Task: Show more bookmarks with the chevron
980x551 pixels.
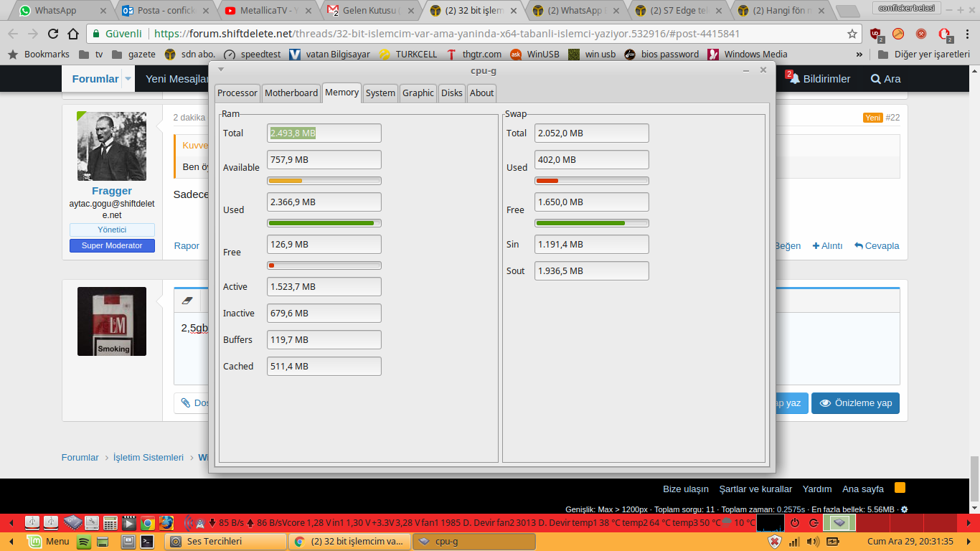Action: coord(859,55)
